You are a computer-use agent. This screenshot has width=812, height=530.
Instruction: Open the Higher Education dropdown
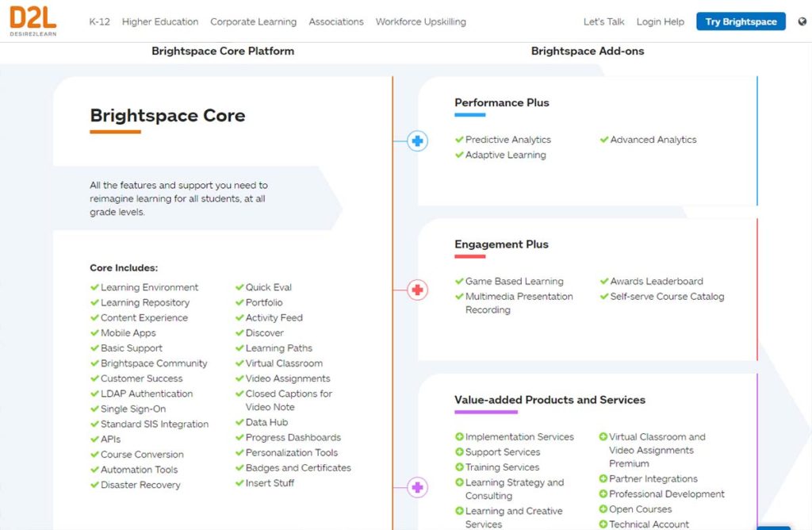tap(160, 22)
